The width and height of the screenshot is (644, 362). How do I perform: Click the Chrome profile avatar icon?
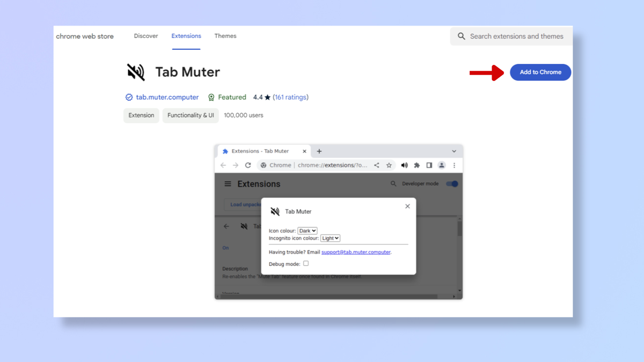click(441, 165)
